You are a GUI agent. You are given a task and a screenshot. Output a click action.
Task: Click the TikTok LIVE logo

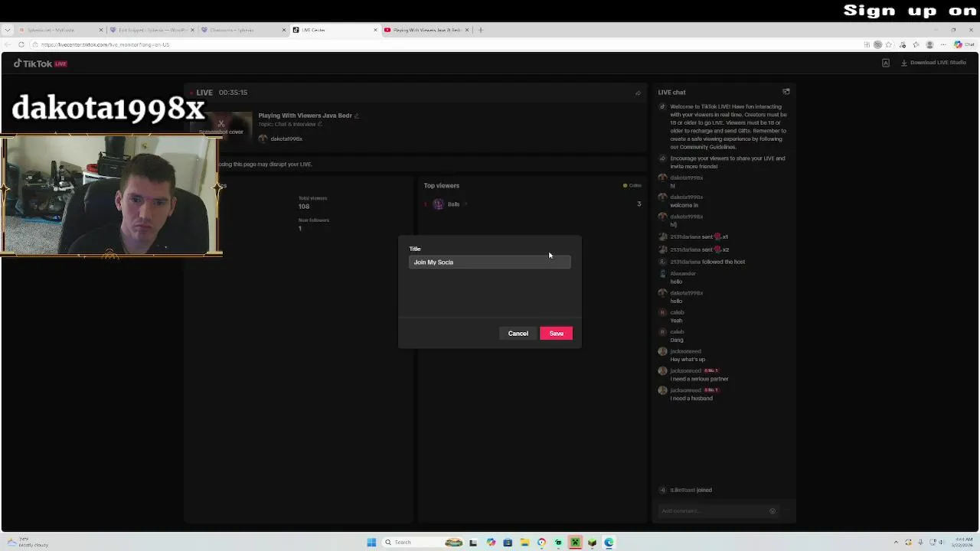tap(41, 64)
